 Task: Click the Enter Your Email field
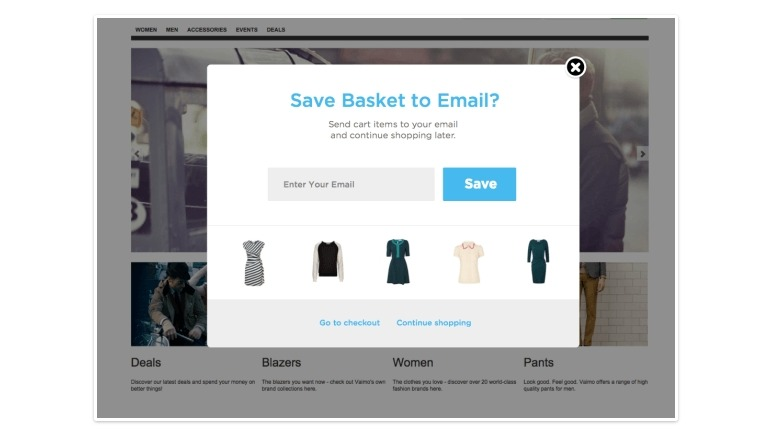[351, 184]
